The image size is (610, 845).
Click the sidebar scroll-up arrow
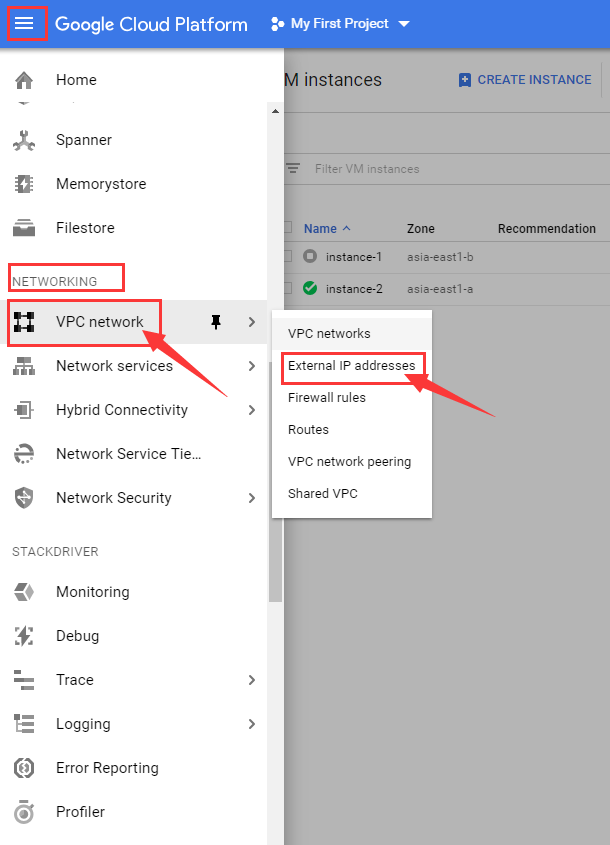pyautogui.click(x=275, y=111)
